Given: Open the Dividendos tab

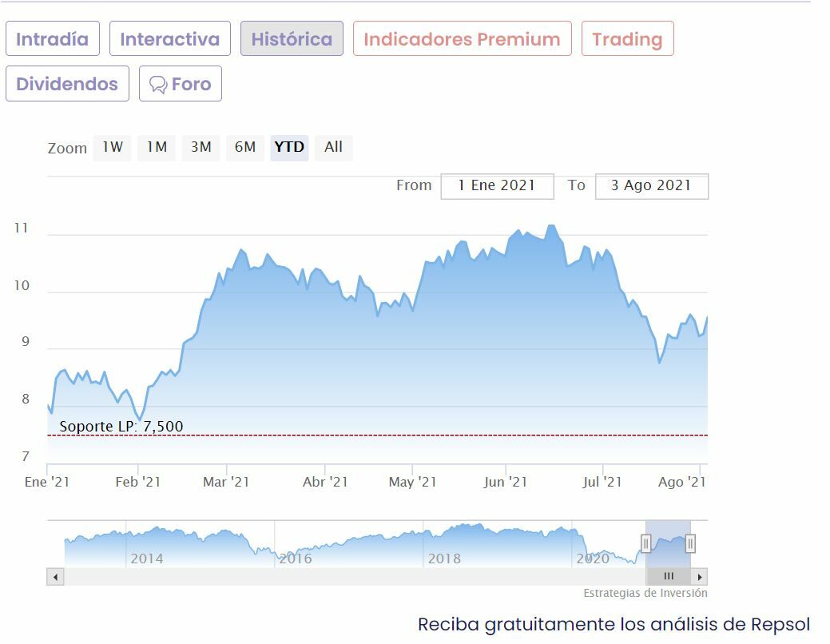Looking at the screenshot, I should (x=67, y=84).
